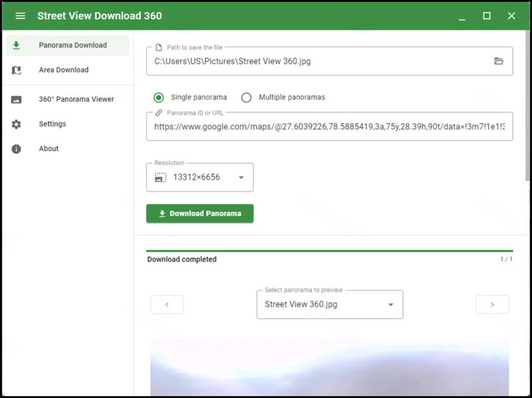The height and width of the screenshot is (398, 532).
Task: Focus the Panorama ID or URL field
Action: [x=330, y=127]
